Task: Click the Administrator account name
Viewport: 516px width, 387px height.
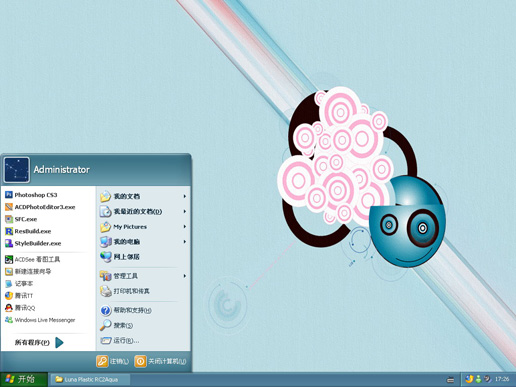Action: (x=62, y=170)
